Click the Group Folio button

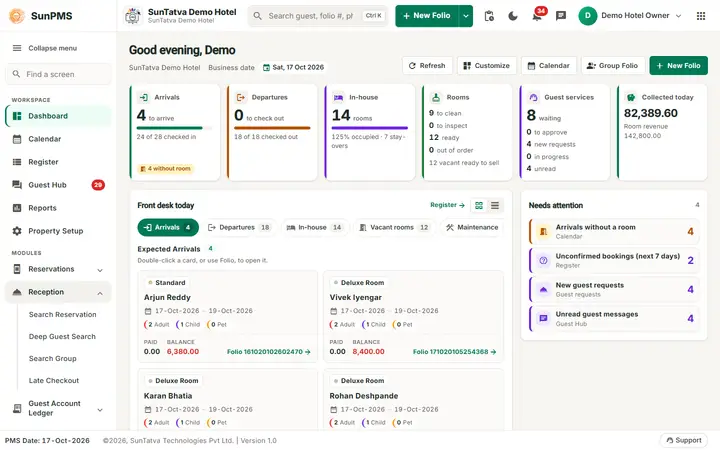point(613,66)
